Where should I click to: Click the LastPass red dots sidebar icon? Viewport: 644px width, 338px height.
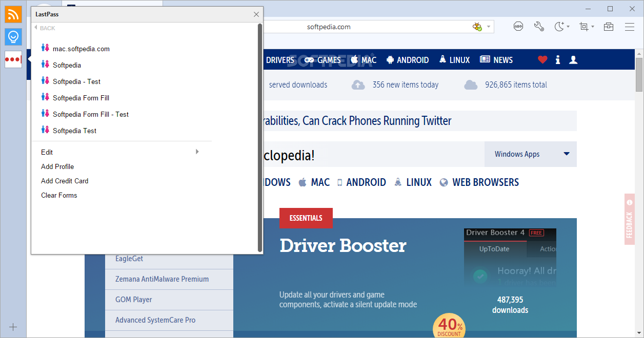[x=13, y=59]
